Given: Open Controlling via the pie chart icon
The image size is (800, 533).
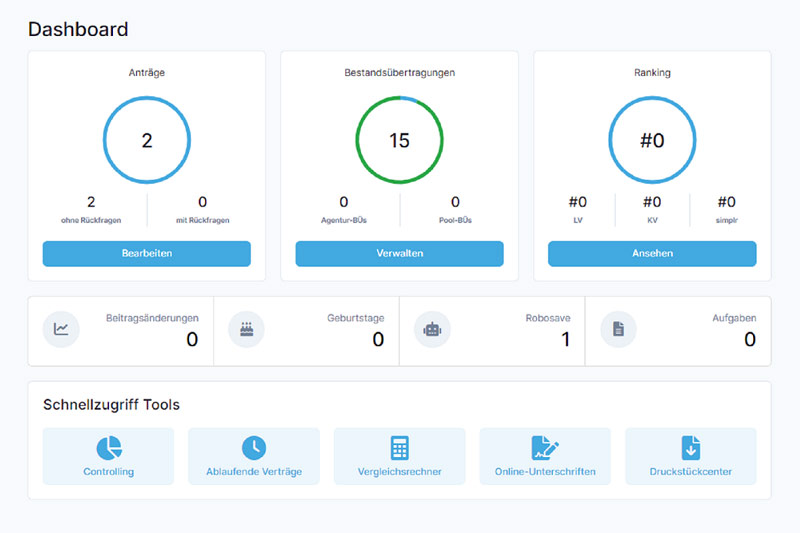Looking at the screenshot, I should (x=109, y=448).
